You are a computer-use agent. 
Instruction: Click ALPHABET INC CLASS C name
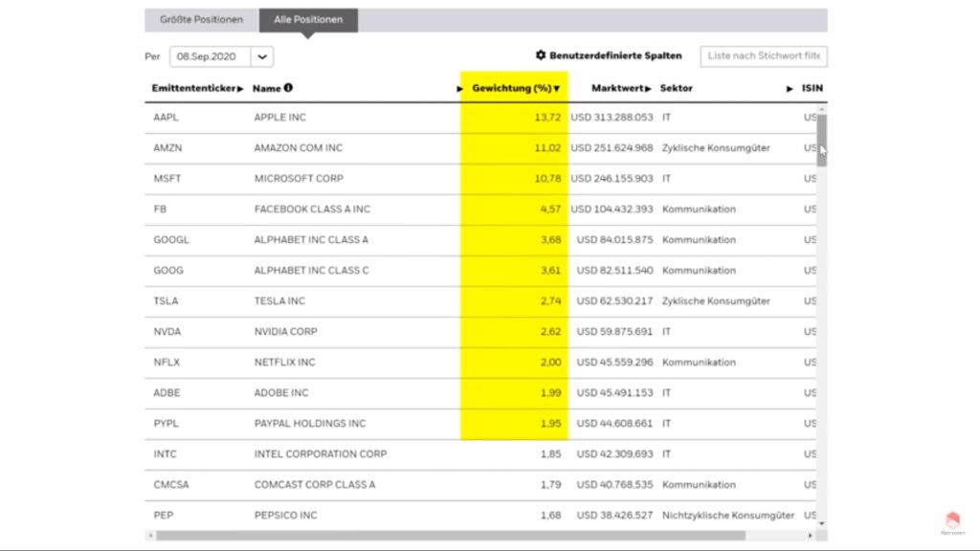[311, 271]
